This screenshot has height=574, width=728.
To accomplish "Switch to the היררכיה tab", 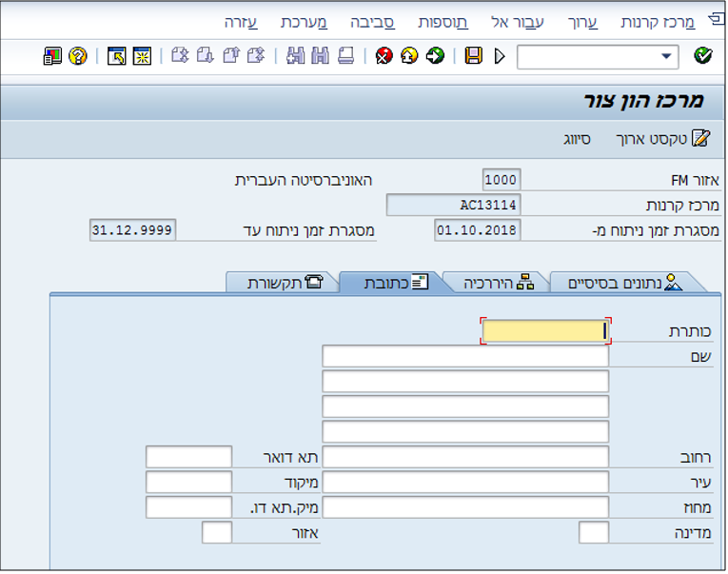I will tap(498, 283).
